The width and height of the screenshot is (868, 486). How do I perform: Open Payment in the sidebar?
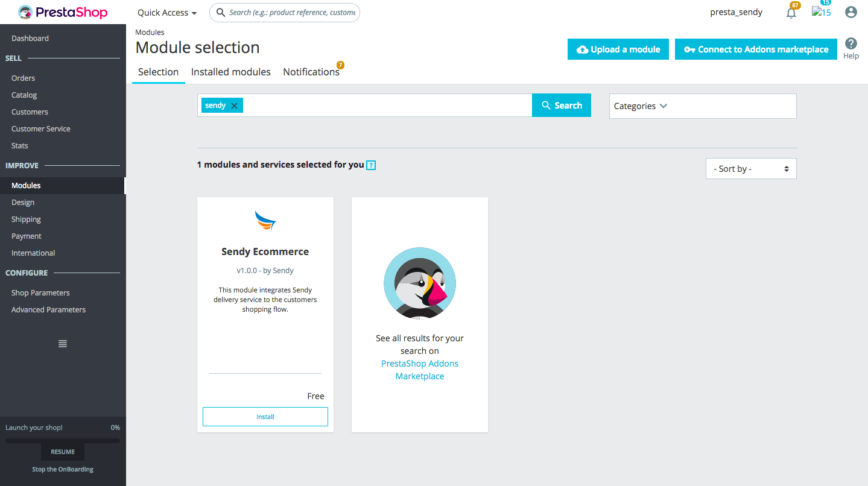(x=27, y=236)
